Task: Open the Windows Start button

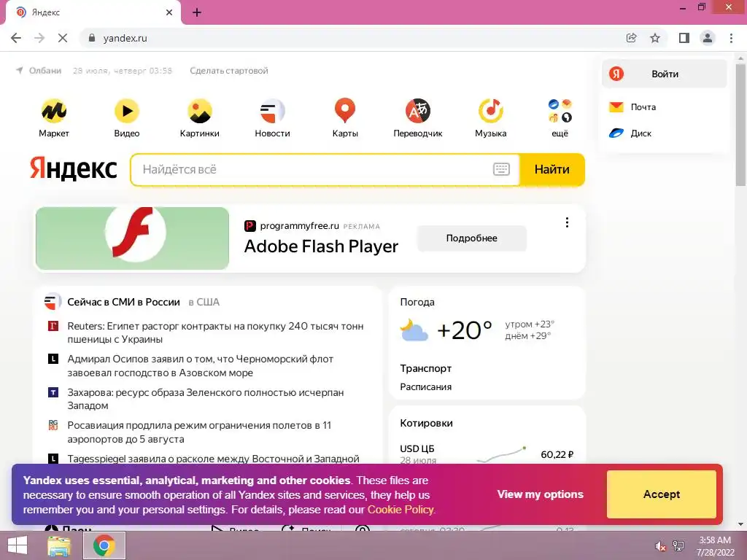Action: coord(18,545)
